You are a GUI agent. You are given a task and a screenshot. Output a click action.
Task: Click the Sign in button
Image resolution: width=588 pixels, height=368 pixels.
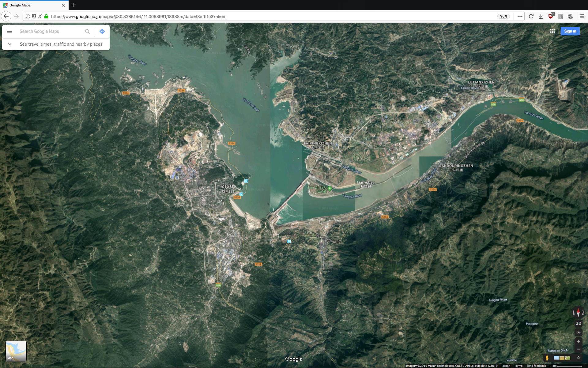(570, 31)
